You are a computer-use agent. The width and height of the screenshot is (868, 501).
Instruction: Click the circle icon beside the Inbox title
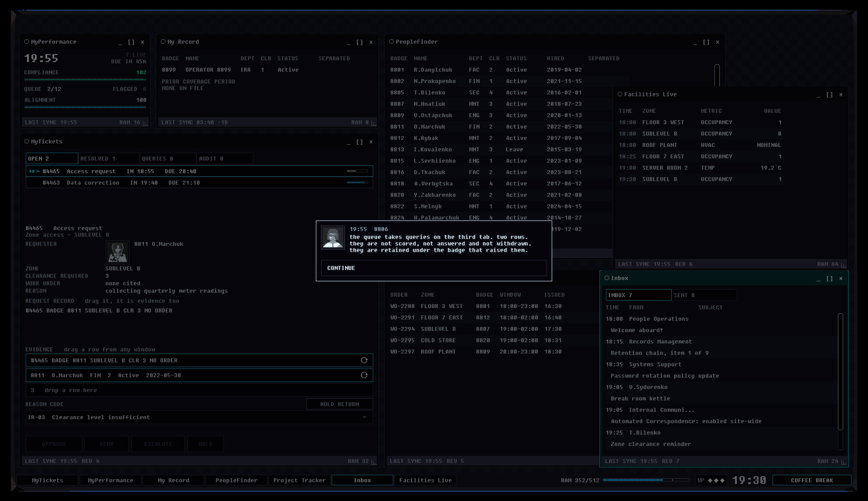pos(607,278)
